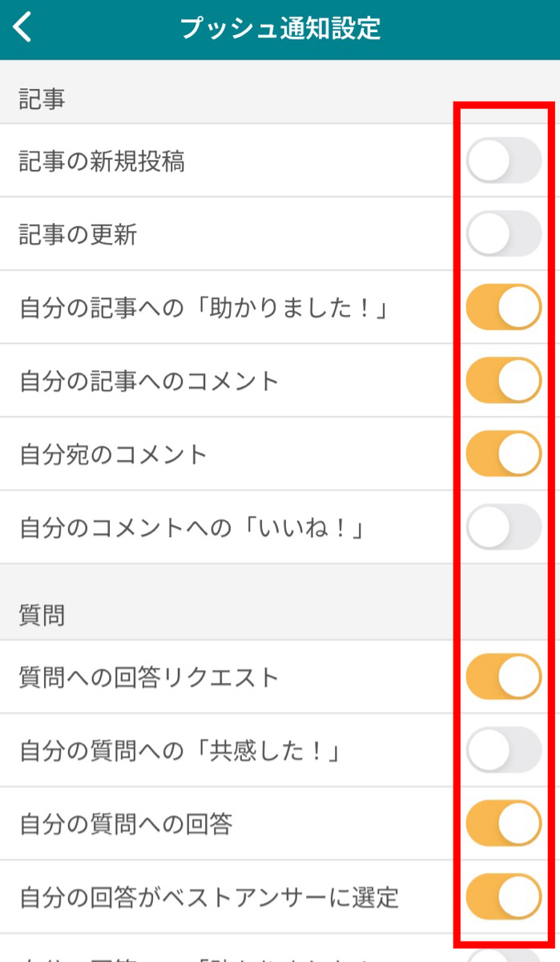Tap the 質問への回答リクエスト label

[149, 677]
